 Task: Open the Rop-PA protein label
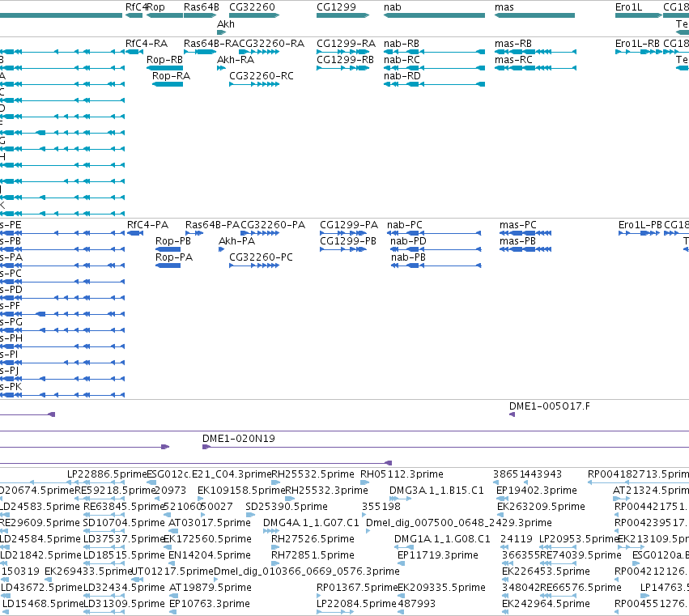point(173,257)
